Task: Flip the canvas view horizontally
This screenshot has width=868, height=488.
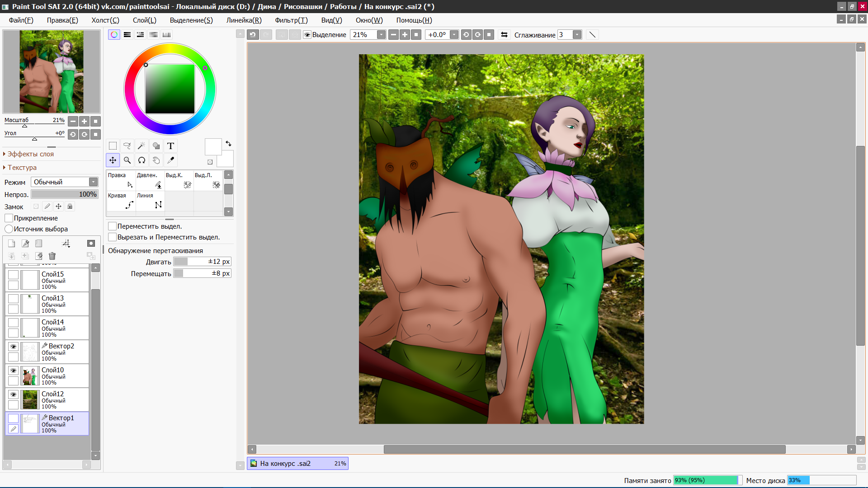Action: click(505, 35)
